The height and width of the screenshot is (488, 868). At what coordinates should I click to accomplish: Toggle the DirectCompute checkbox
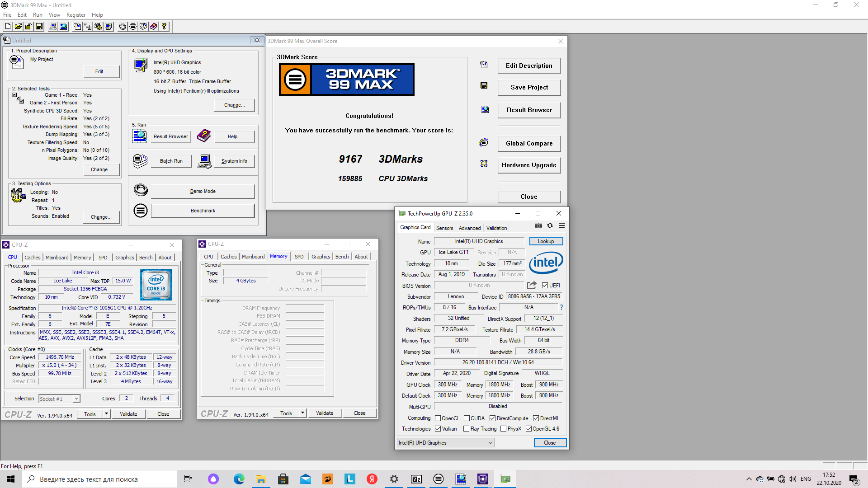(492, 418)
